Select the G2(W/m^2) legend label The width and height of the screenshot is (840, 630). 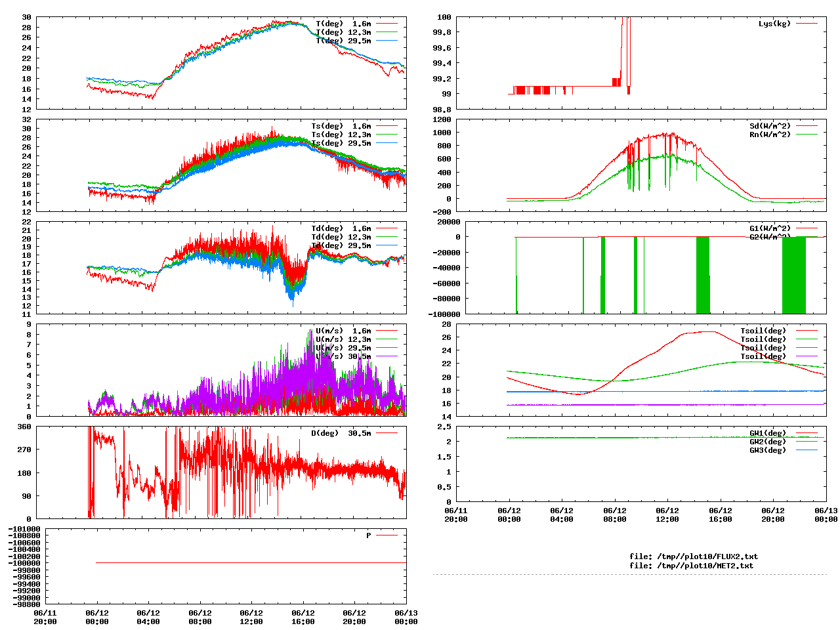point(770,237)
